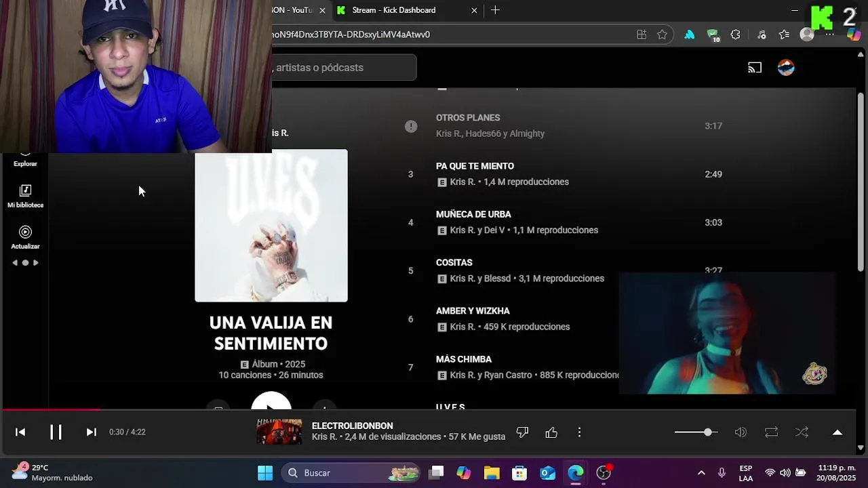
Task: Open Actualizar in the sidebar
Action: pos(25,238)
